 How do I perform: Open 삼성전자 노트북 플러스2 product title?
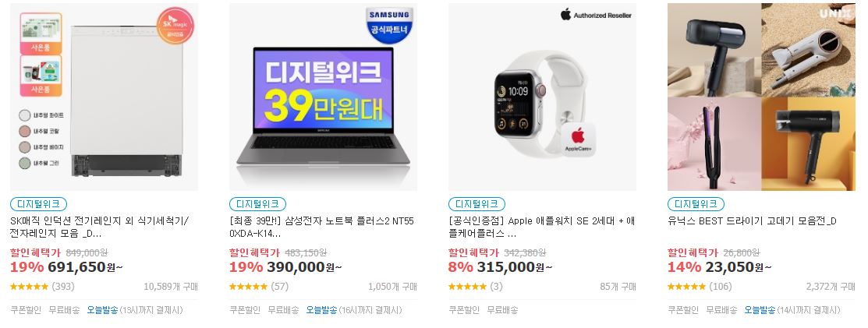tap(321, 227)
